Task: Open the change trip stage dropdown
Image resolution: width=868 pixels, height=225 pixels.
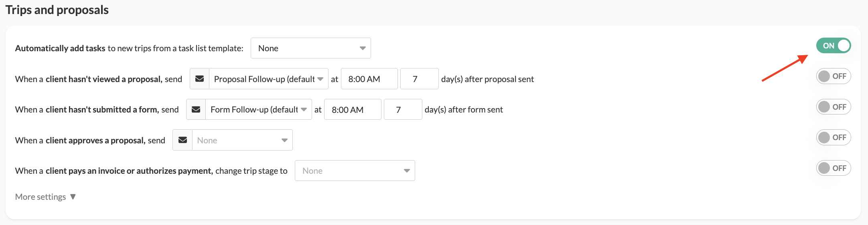Action: pyautogui.click(x=355, y=171)
